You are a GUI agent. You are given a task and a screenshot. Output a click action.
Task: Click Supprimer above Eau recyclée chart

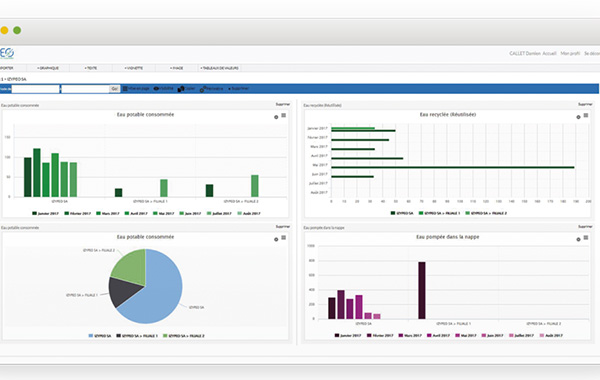click(585, 104)
